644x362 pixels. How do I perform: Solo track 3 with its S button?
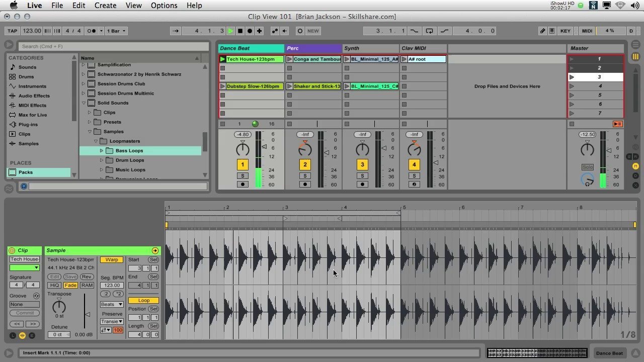pos(362,176)
